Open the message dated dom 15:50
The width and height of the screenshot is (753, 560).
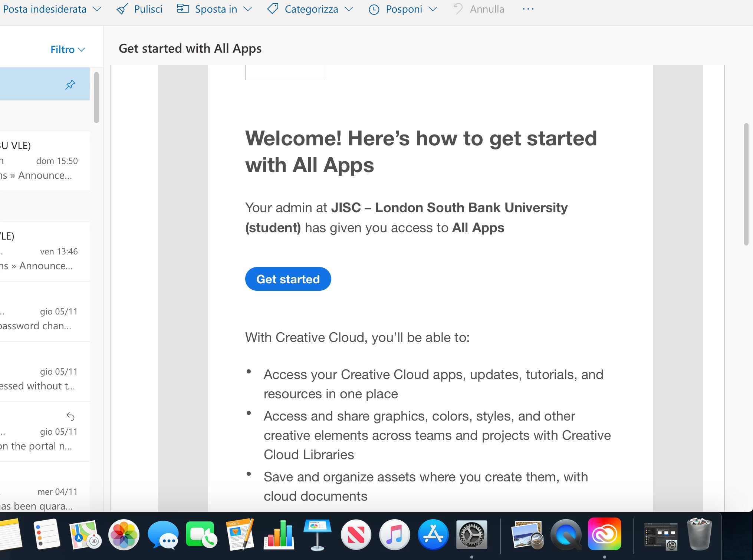click(x=45, y=161)
